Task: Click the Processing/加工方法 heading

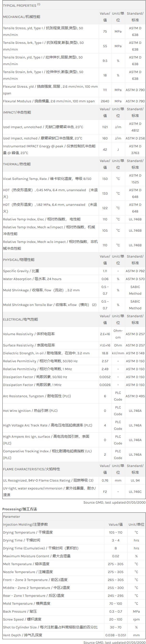Action: point(19,509)
